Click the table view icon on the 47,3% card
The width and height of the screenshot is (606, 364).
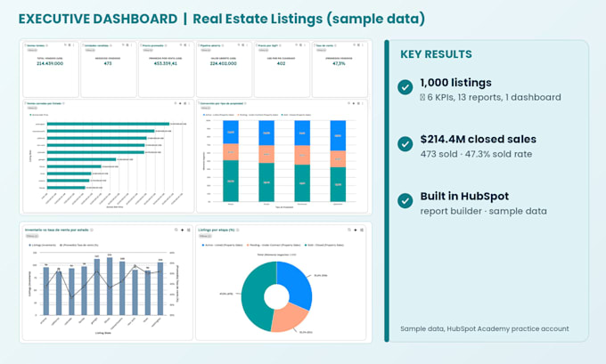click(358, 45)
